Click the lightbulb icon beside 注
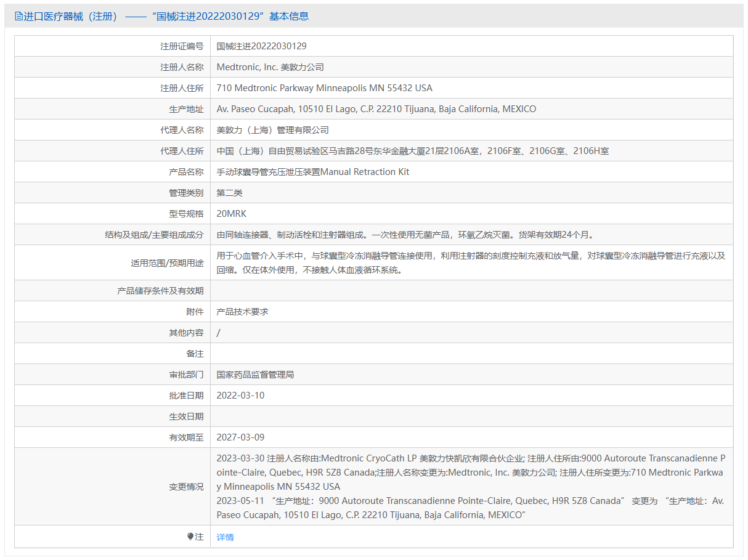 coord(190,537)
